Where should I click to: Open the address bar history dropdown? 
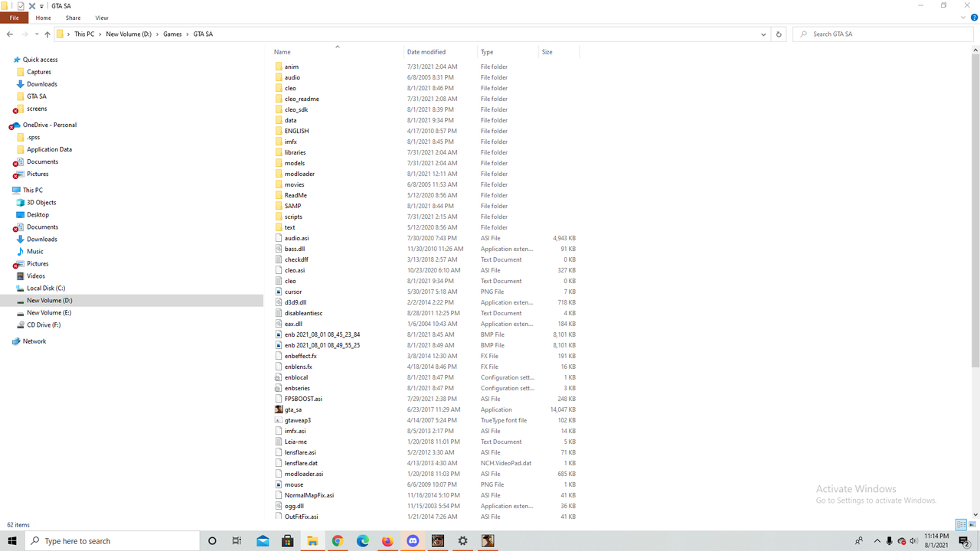coord(763,34)
